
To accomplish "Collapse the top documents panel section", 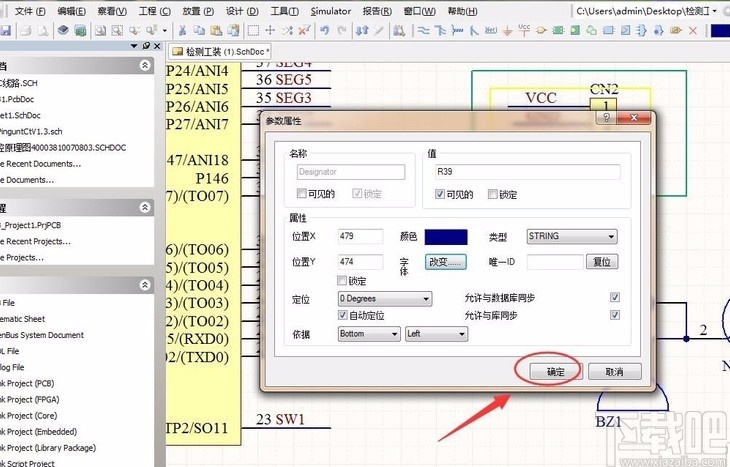I will 145,65.
